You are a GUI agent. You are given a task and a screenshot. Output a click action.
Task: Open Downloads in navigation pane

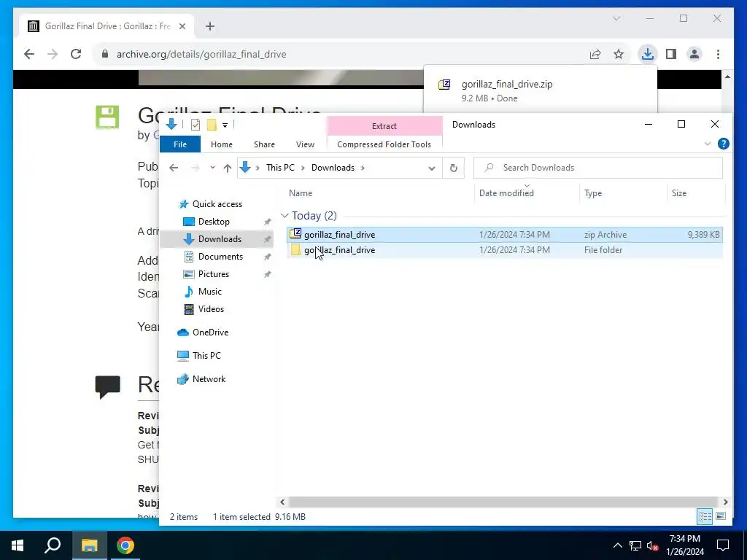(220, 239)
